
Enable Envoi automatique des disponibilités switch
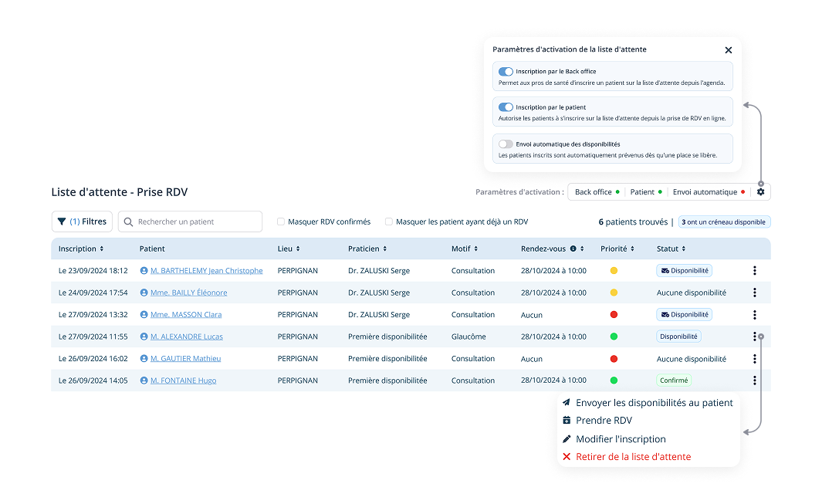click(506, 144)
